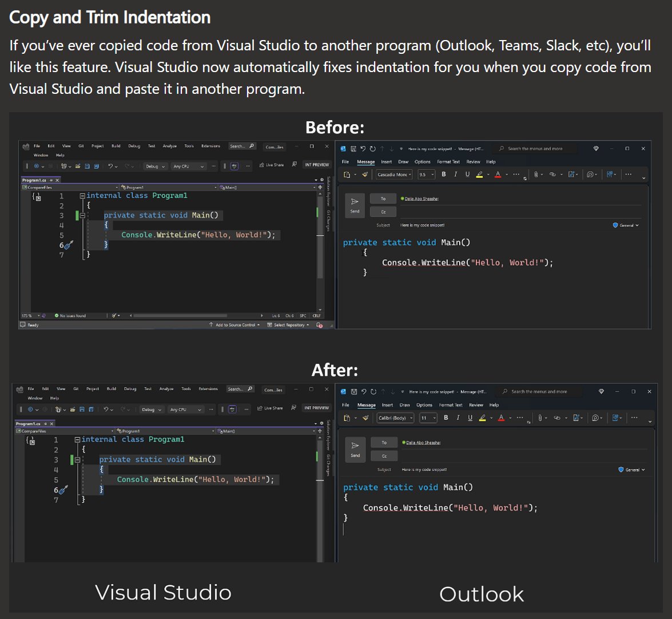The image size is (672, 619).
Task: Toggle highlighted word-wrap button in After Visual Studio toolbar
Action: 232,410
